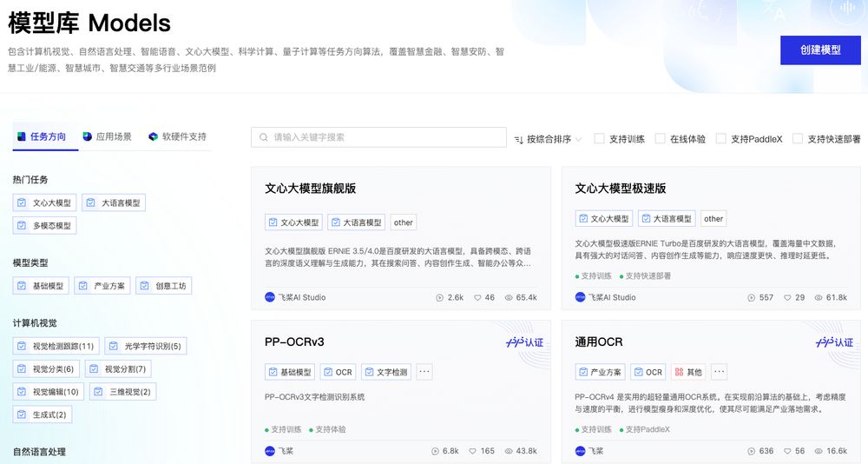Expand more tags on 通用OCR card
This screenshot has height=464, width=868.
[719, 372]
